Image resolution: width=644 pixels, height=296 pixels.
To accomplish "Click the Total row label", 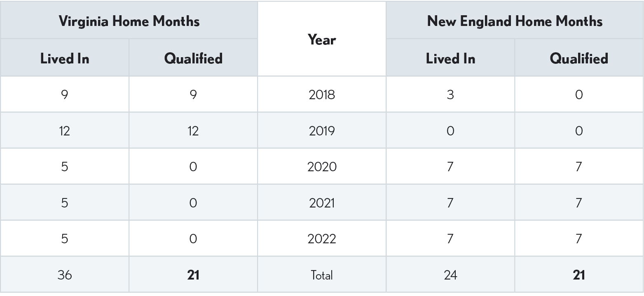I will click(322, 275).
